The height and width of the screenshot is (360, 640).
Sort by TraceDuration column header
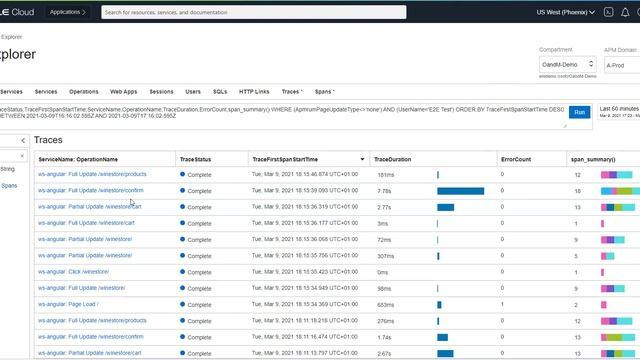pos(393,160)
